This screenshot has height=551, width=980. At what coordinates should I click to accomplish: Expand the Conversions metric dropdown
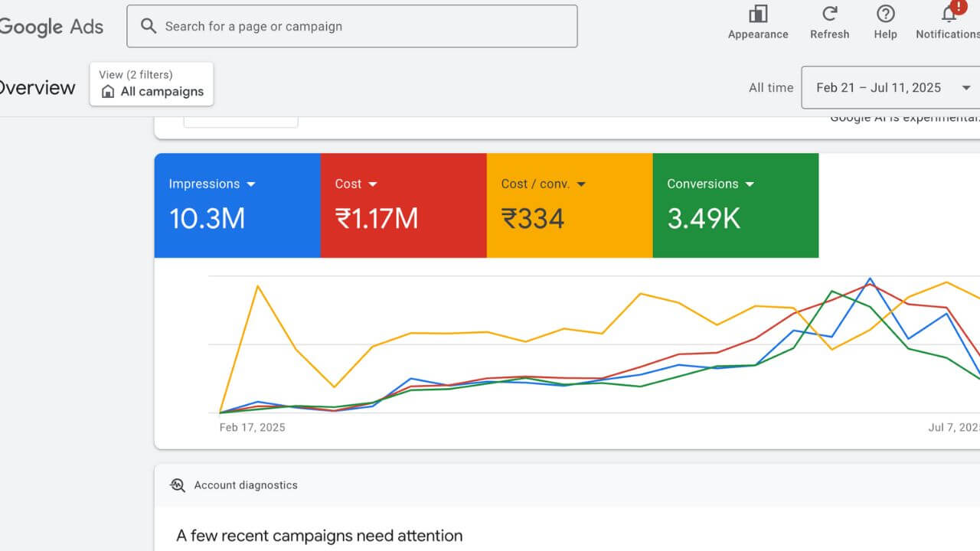coord(749,184)
